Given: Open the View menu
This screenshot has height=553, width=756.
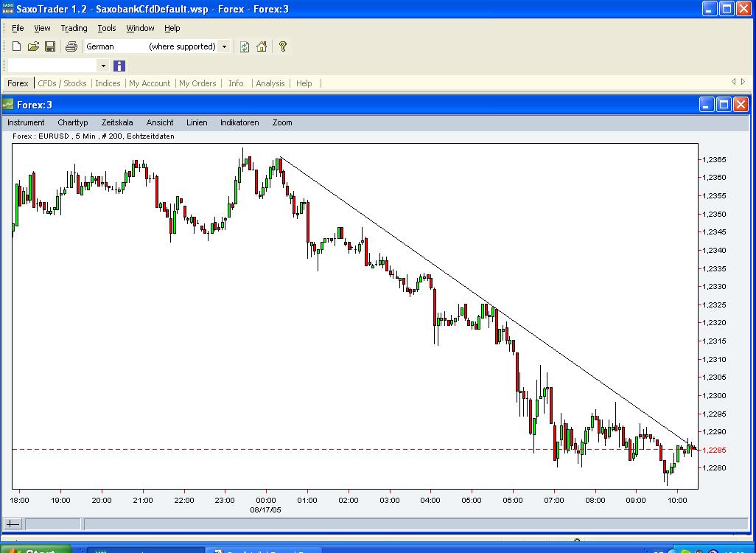Looking at the screenshot, I should click(42, 28).
